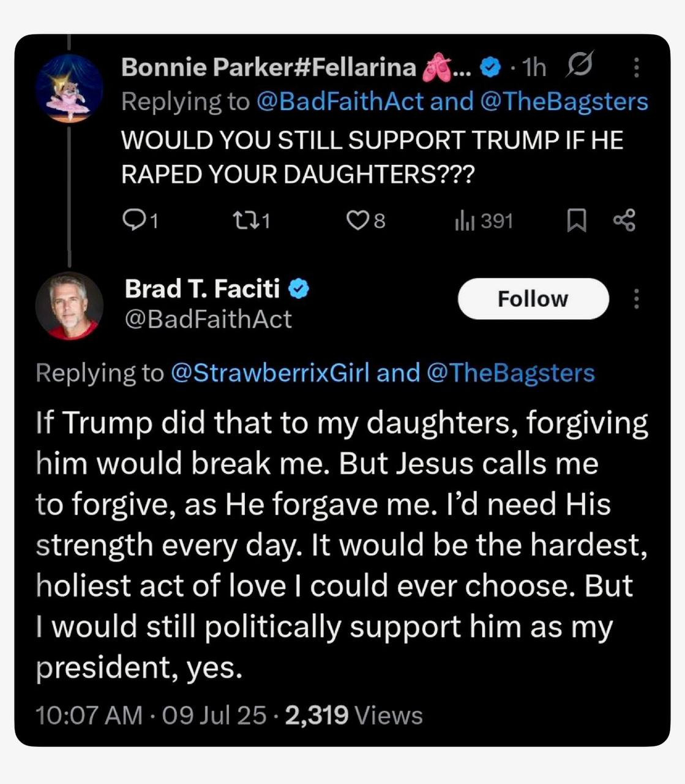Open Brad T. Faciti's profile photo
The height and width of the screenshot is (784, 685).
[x=69, y=306]
